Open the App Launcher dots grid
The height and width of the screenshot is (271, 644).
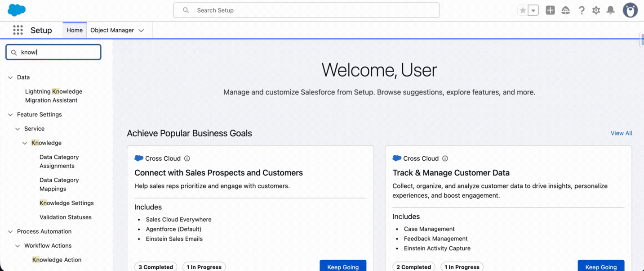(x=18, y=30)
